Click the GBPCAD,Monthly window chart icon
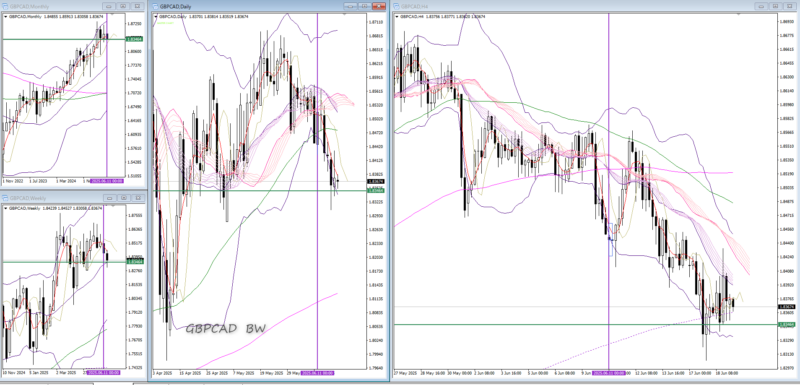 click(5, 6)
